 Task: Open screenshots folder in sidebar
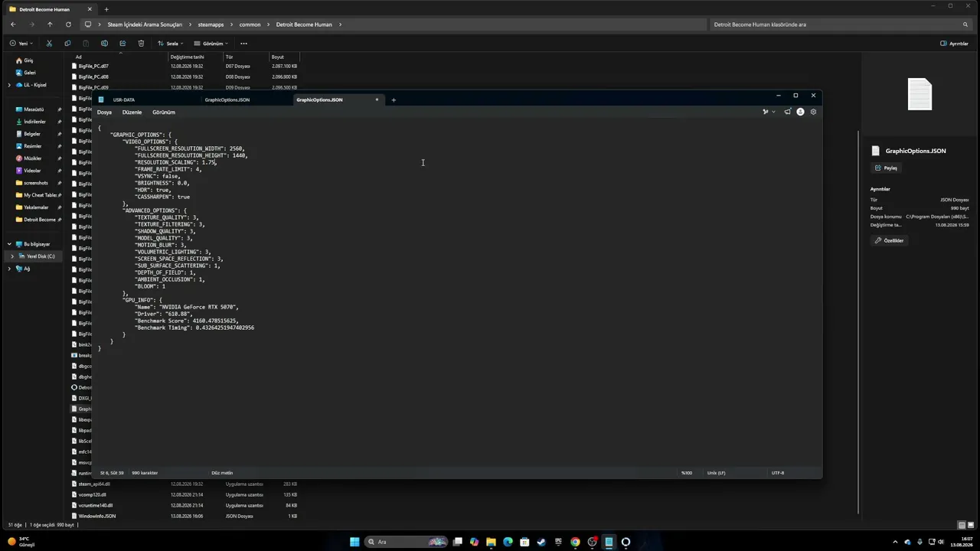pyautogui.click(x=35, y=183)
